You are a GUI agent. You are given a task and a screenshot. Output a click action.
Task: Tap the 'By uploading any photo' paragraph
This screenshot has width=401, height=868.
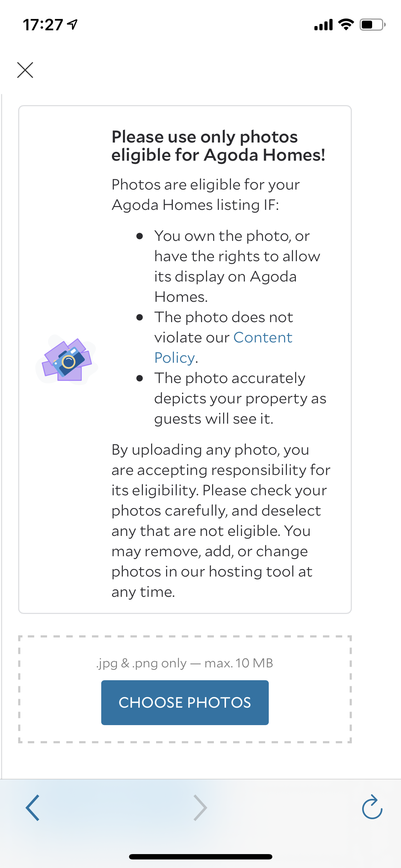(221, 521)
